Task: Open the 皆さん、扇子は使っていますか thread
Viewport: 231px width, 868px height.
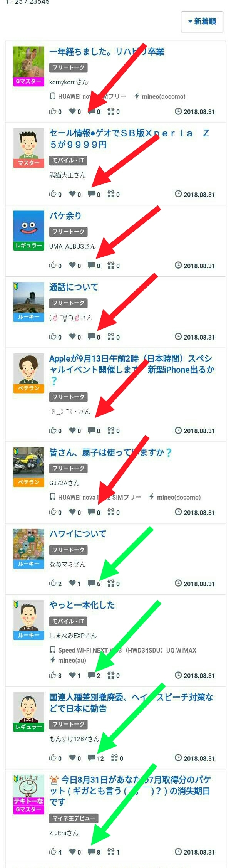Action: click(x=110, y=452)
